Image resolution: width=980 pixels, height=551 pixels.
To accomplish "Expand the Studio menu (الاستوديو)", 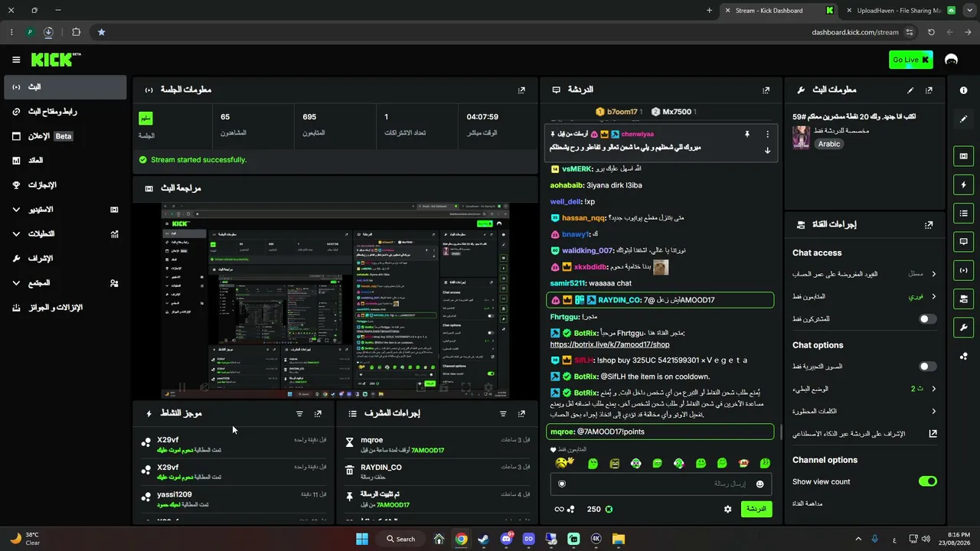I will [x=65, y=210].
